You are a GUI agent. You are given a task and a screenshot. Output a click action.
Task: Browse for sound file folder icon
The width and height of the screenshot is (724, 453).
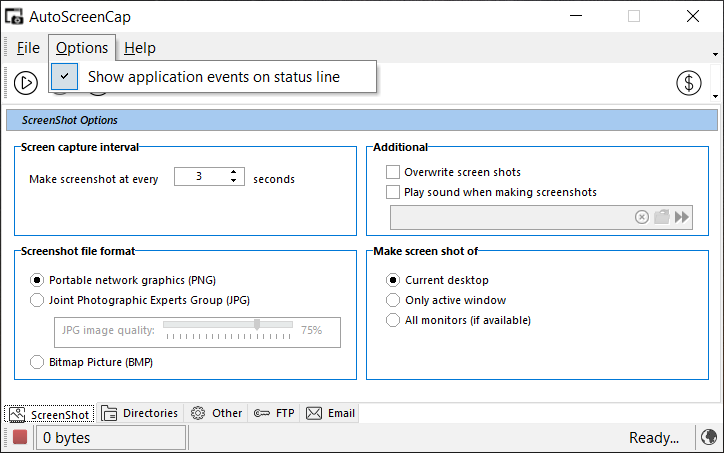coord(662,217)
